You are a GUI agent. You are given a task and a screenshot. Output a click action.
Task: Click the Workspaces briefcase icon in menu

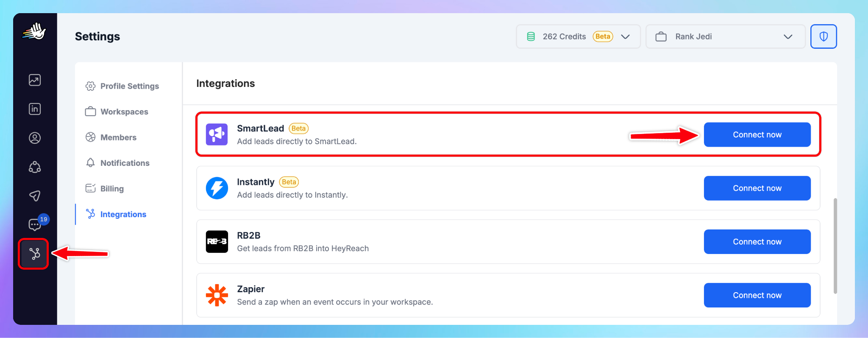pos(90,112)
